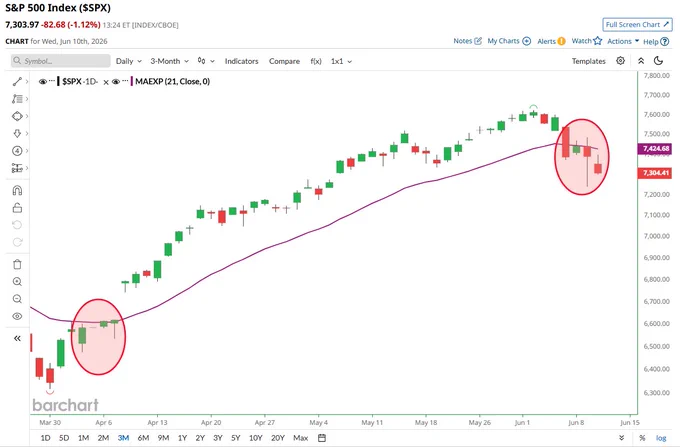Click the double down chevron near scale
This screenshot has height=447, width=680.
click(621, 438)
